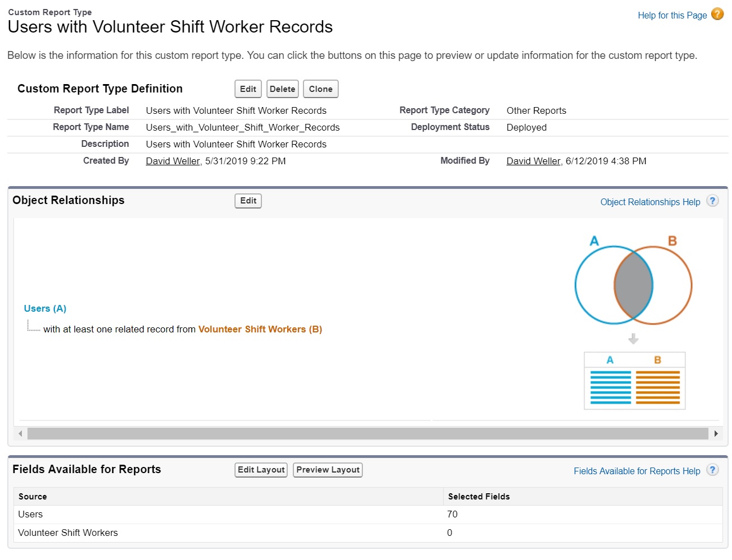This screenshot has height=560, width=732.
Task: Select the Users (A) object label
Action: coord(45,308)
